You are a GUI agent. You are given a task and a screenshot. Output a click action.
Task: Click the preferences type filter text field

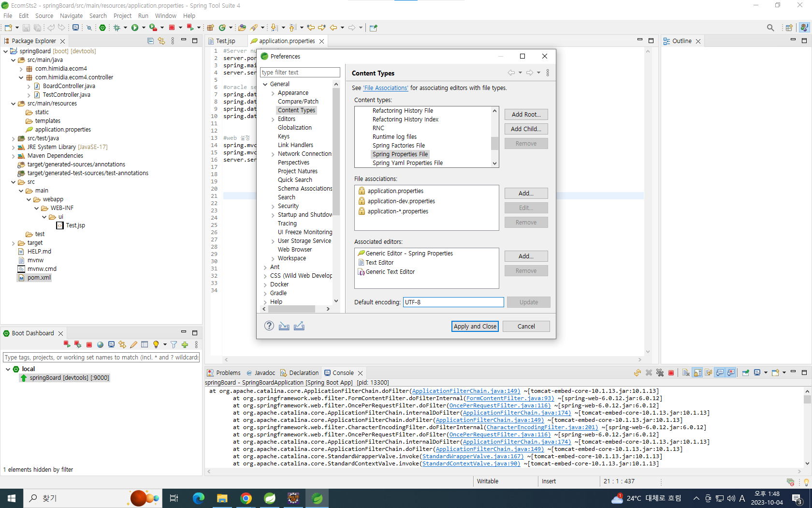click(300, 73)
